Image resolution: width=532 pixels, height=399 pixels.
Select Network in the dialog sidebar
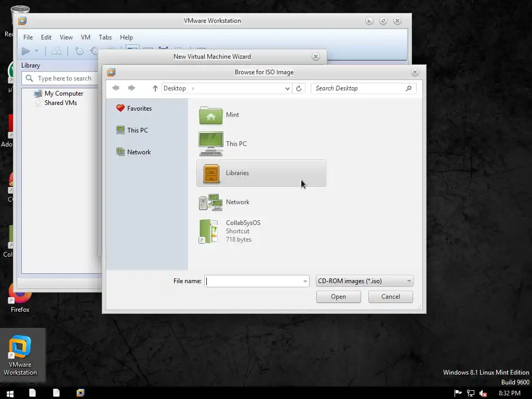[134, 152]
